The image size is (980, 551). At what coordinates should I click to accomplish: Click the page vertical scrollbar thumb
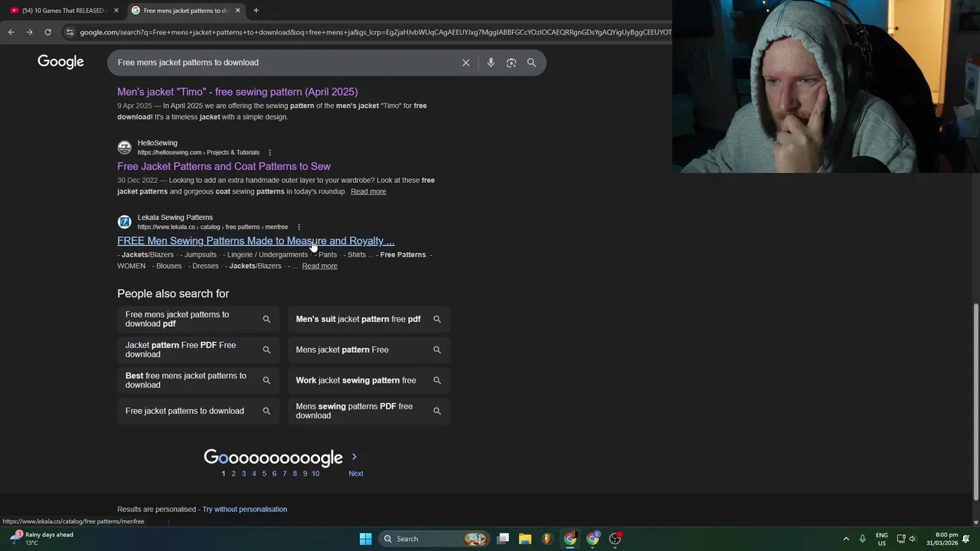[x=975, y=401]
